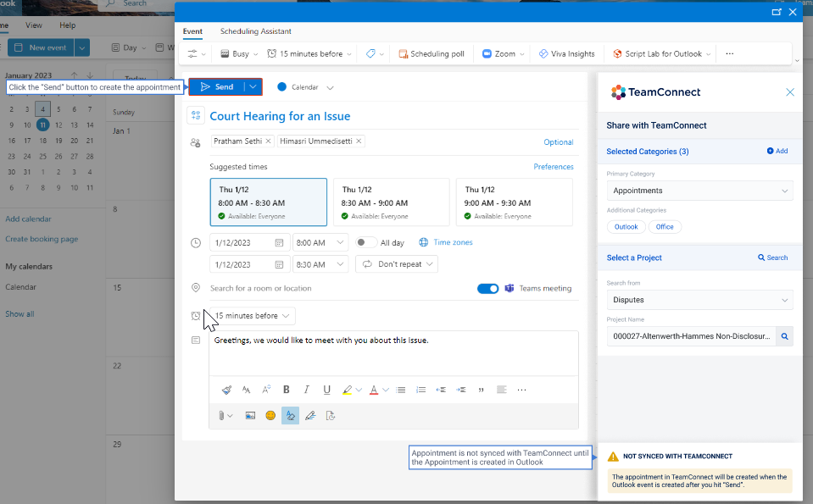Remove attendee Himasri Ummedisetti

[x=359, y=141]
